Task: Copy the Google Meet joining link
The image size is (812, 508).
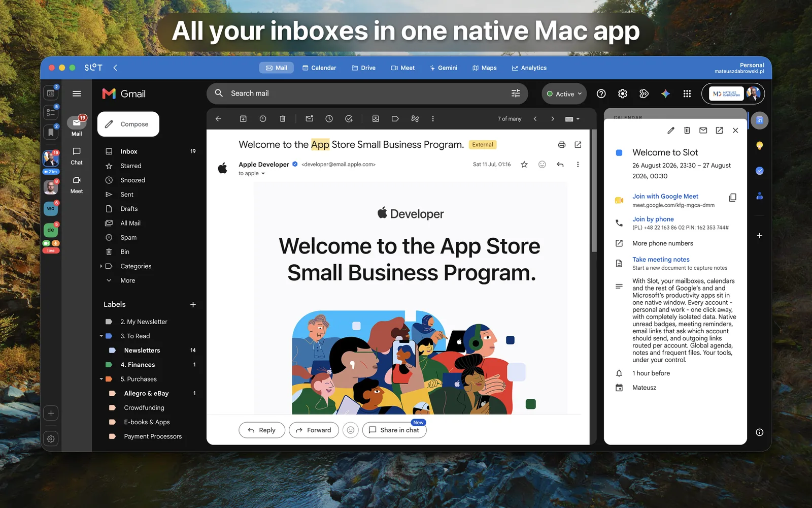Action: point(733,198)
